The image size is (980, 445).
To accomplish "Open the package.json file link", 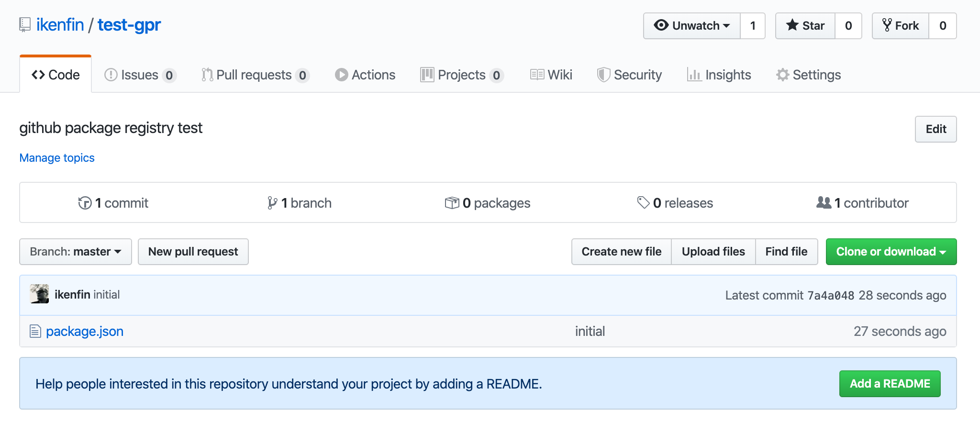I will pos(85,331).
